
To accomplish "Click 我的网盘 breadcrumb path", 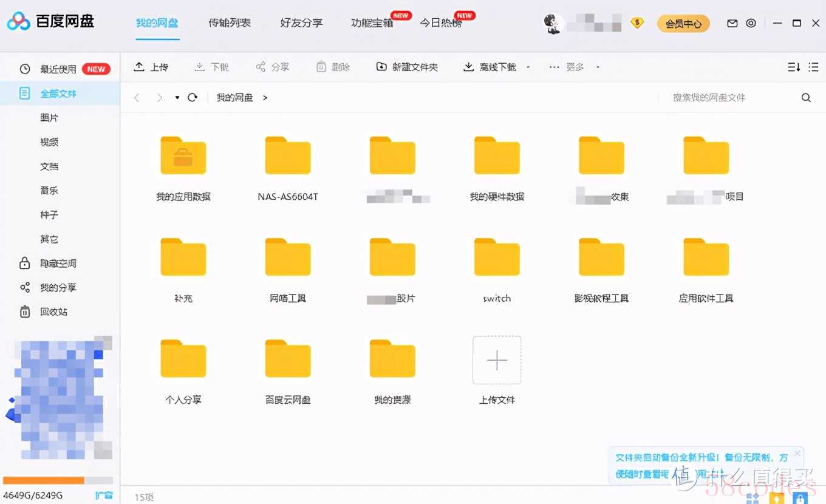I will (235, 97).
